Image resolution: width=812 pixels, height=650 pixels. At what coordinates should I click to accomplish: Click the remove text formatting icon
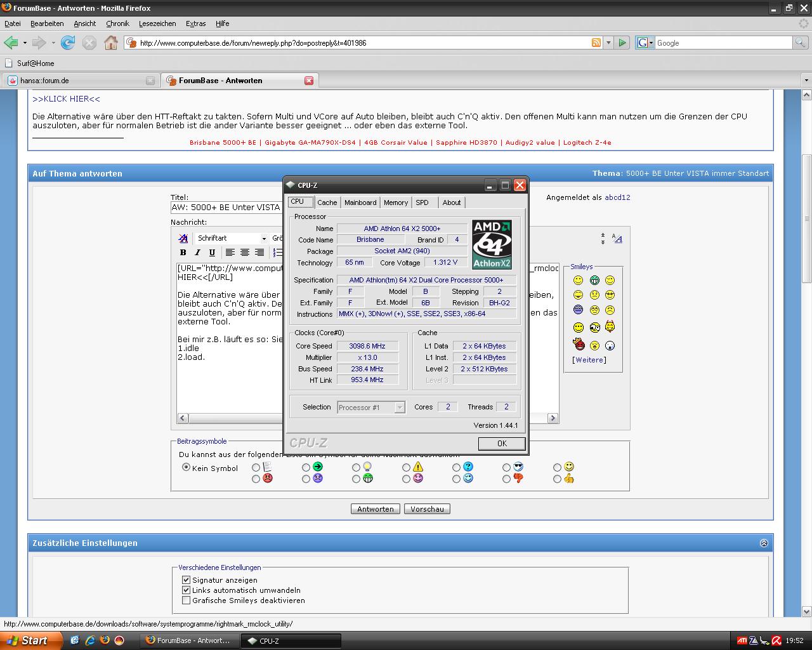pos(183,238)
